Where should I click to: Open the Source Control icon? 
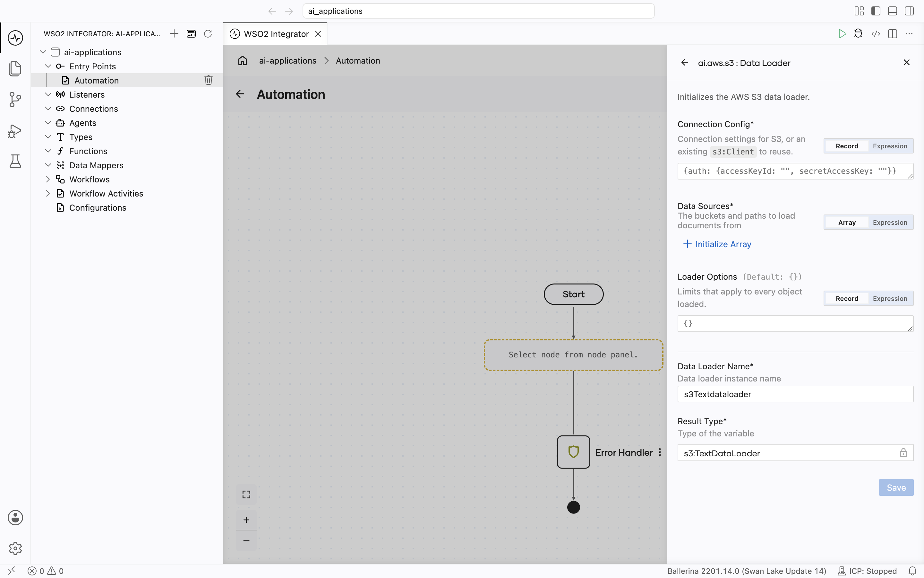[x=15, y=100]
